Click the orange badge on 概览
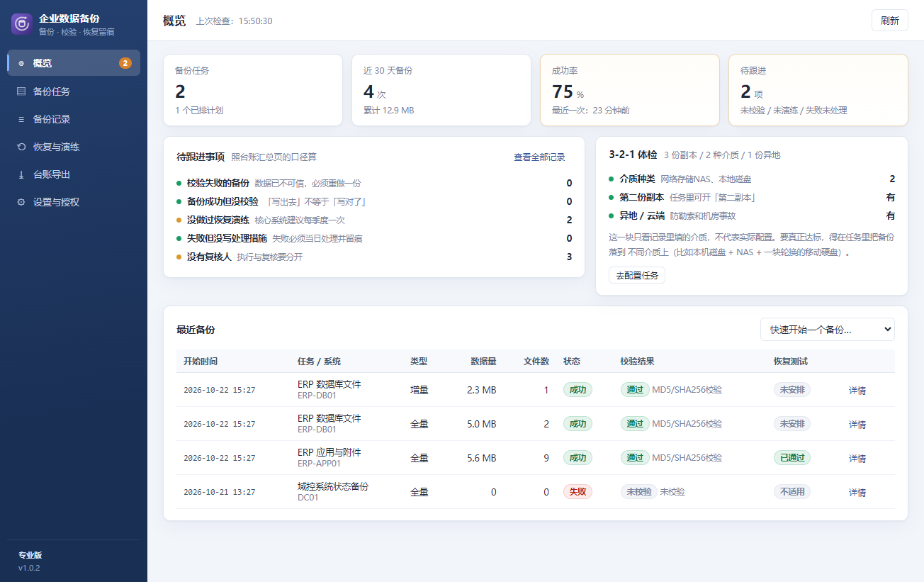The image size is (924, 582). [125, 63]
